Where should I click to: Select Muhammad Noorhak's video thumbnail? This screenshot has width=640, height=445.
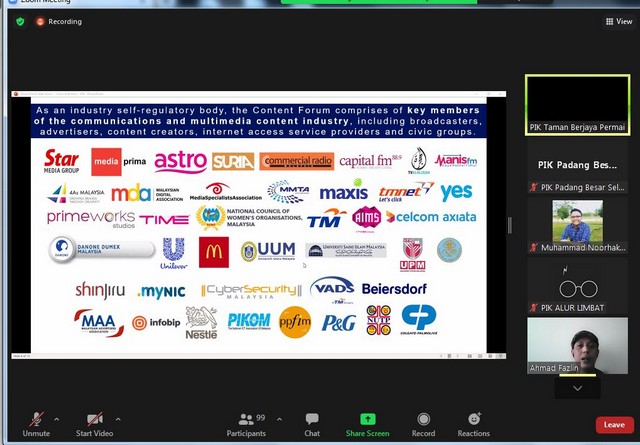(577, 222)
